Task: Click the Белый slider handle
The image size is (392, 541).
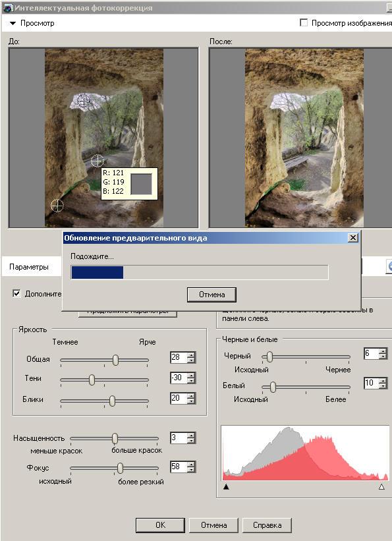Action: pos(273,387)
